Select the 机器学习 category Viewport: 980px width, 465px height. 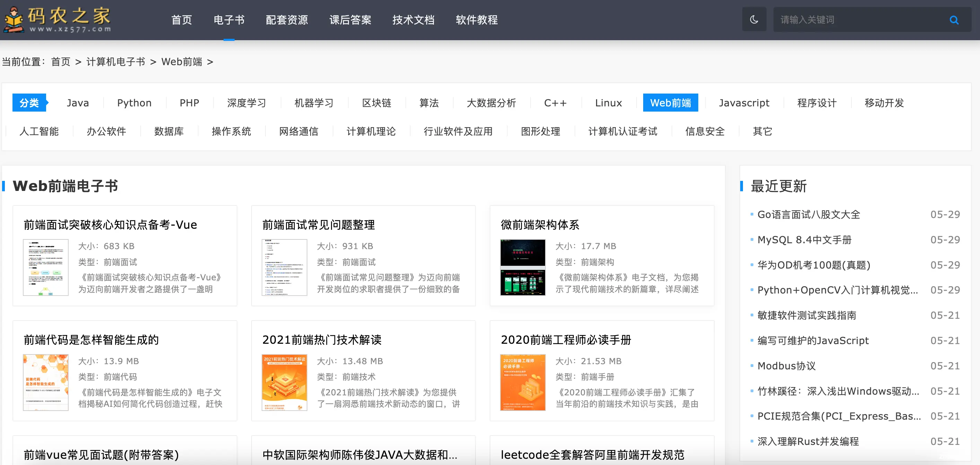coord(314,103)
